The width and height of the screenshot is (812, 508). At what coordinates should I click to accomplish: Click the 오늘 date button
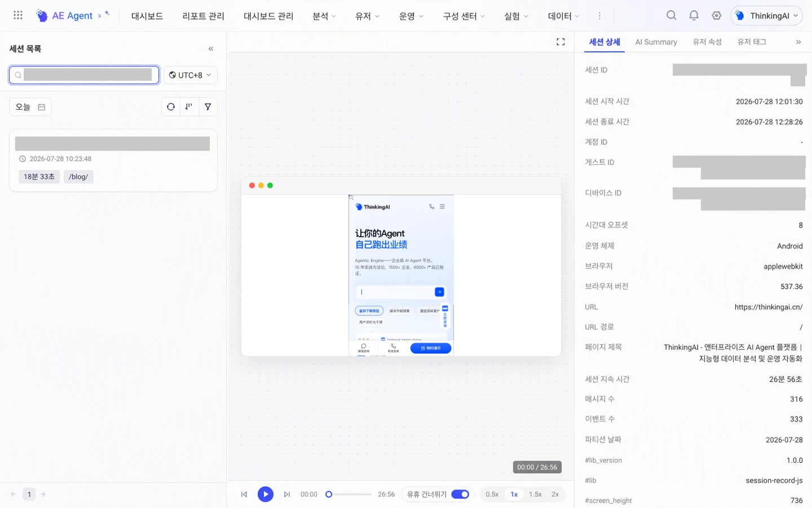(30, 107)
